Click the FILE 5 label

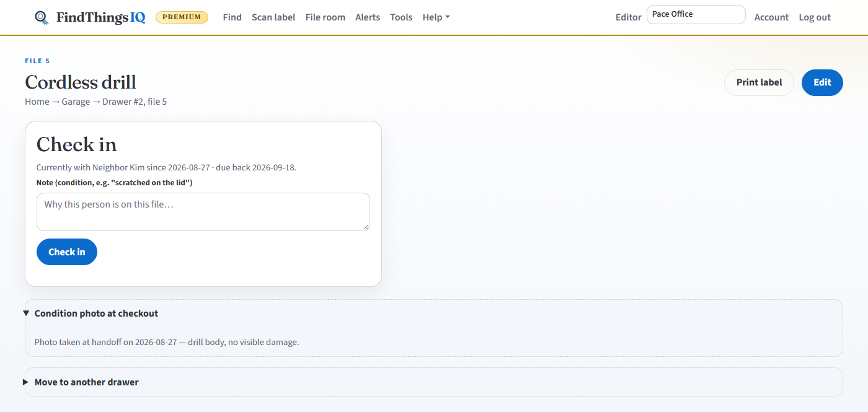37,61
